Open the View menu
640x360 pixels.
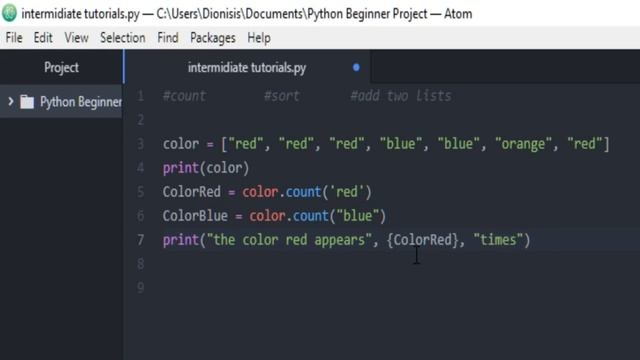click(x=76, y=38)
